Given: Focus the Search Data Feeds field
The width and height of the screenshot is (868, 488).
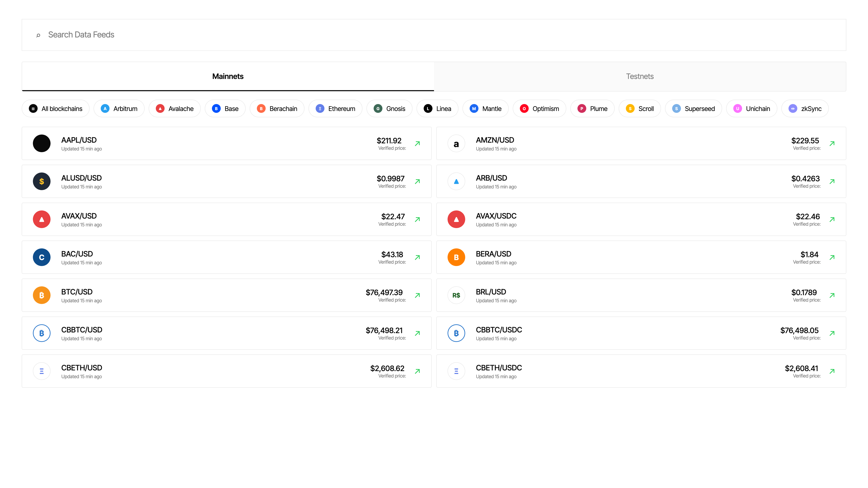Looking at the screenshot, I should [x=434, y=35].
